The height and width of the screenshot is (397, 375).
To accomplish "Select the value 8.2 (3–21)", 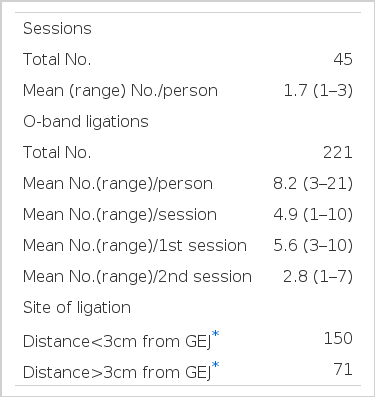I will click(313, 184).
